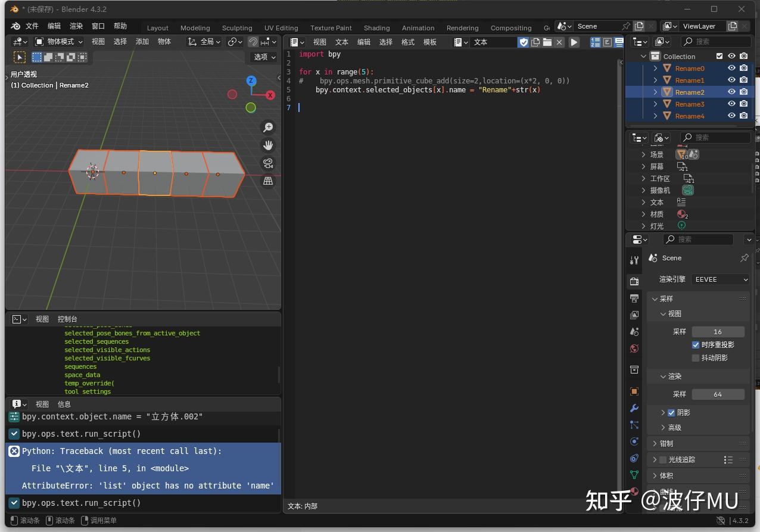Click the zoom magnifier in viewport sidebar
The height and width of the screenshot is (532, 760).
[x=268, y=127]
